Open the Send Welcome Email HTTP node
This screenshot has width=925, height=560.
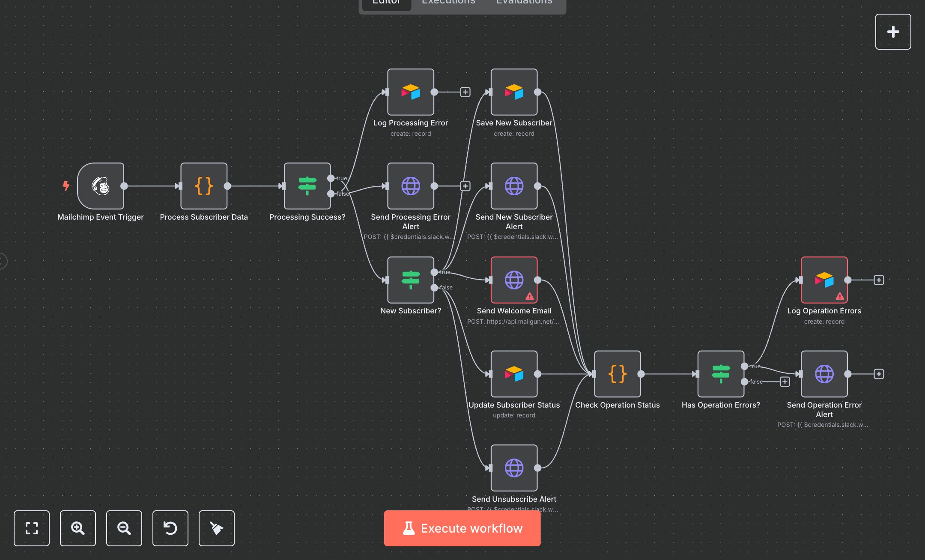tap(514, 280)
